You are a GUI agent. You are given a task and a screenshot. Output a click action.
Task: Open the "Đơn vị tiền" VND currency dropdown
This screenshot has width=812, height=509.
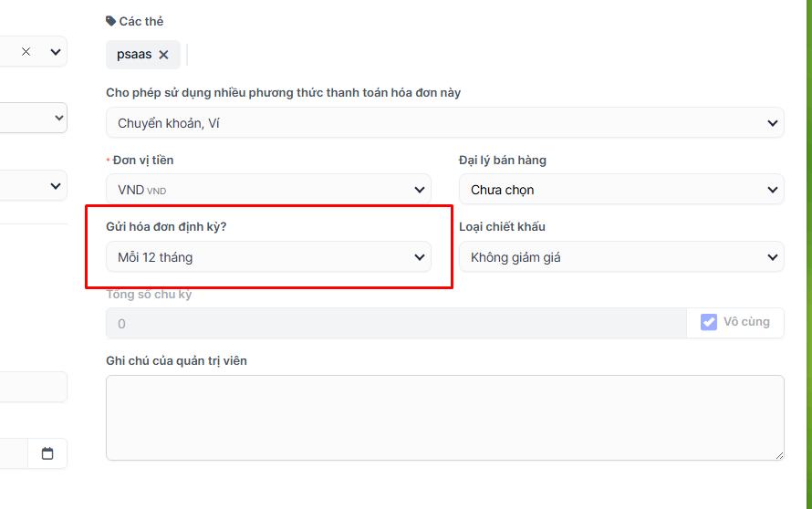coord(268,190)
